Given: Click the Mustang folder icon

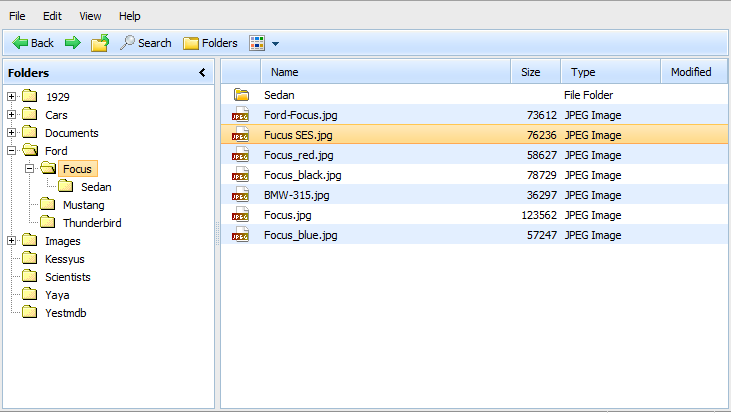Looking at the screenshot, I should coord(48,204).
